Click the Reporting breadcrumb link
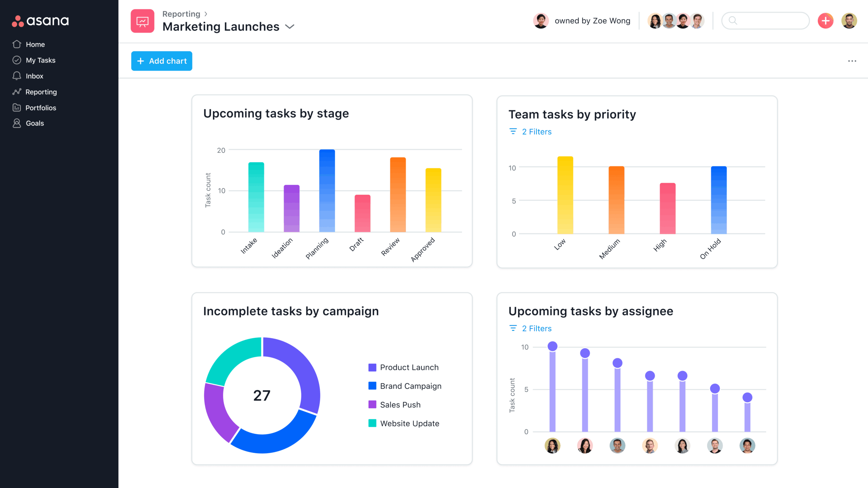The image size is (868, 488). point(181,14)
